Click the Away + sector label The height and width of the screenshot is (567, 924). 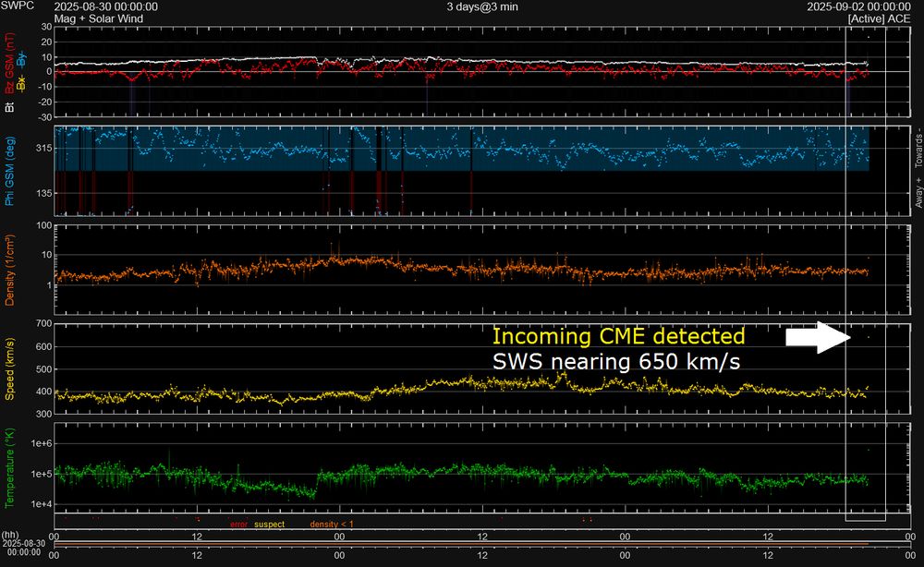click(918, 192)
